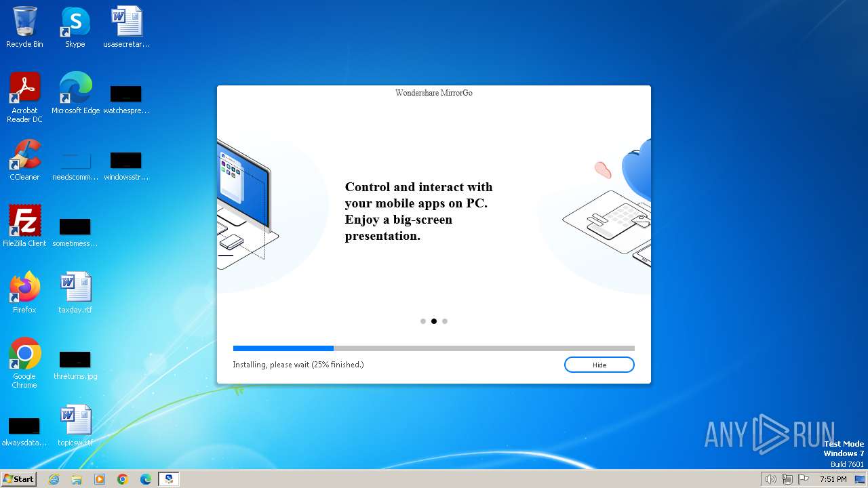Select the needscomm... desktop file
868x488 pixels.
tap(75, 165)
